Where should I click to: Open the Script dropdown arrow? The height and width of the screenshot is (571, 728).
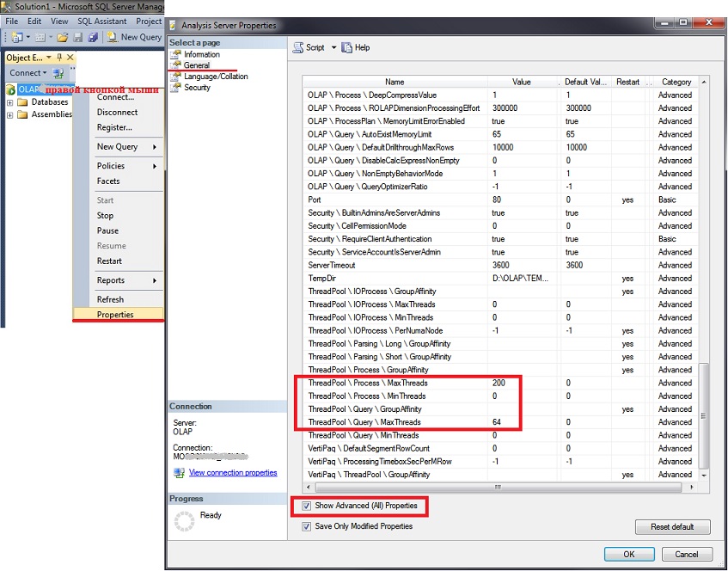(x=333, y=47)
